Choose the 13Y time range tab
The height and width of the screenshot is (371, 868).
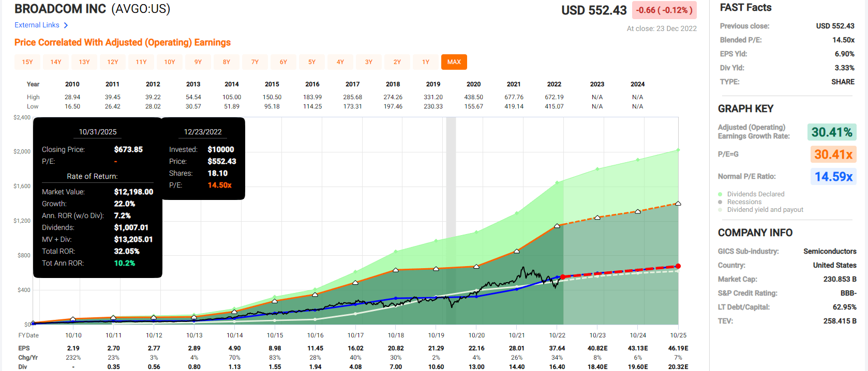tap(84, 62)
